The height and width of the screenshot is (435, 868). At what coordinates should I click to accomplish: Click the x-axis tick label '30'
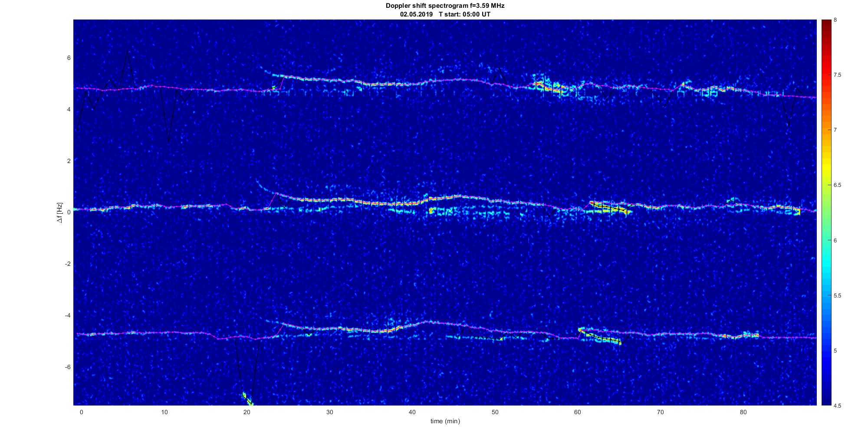329,412
